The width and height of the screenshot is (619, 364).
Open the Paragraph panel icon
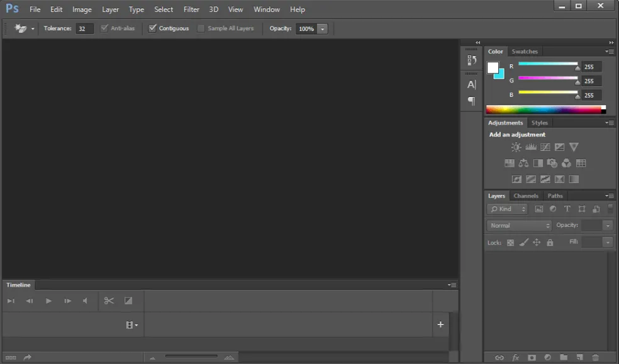pos(471,101)
